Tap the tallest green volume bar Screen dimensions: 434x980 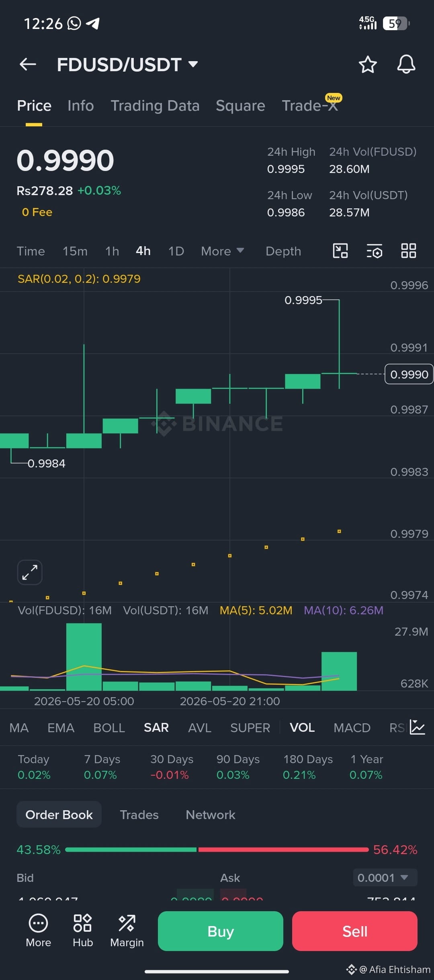[84, 657]
